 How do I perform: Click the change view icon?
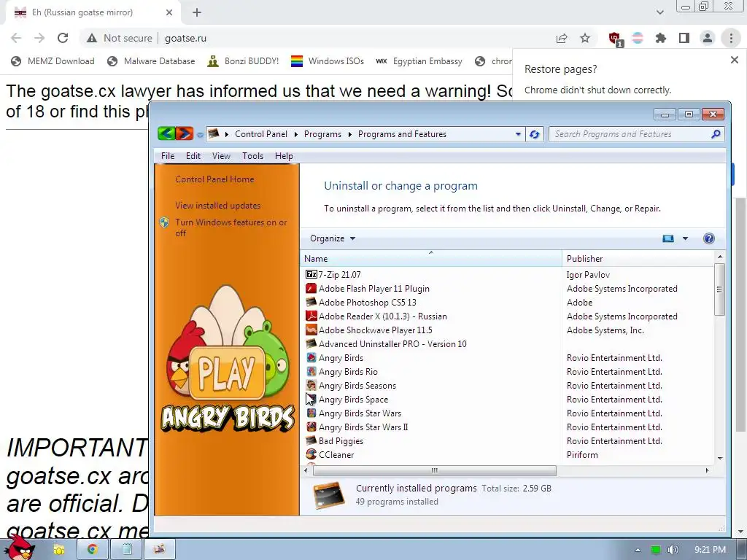point(668,238)
